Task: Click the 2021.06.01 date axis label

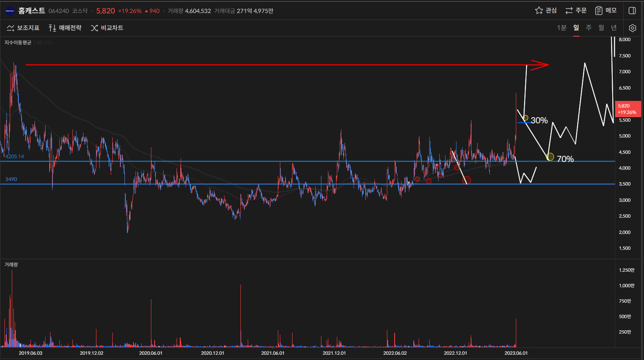Action: point(273,353)
